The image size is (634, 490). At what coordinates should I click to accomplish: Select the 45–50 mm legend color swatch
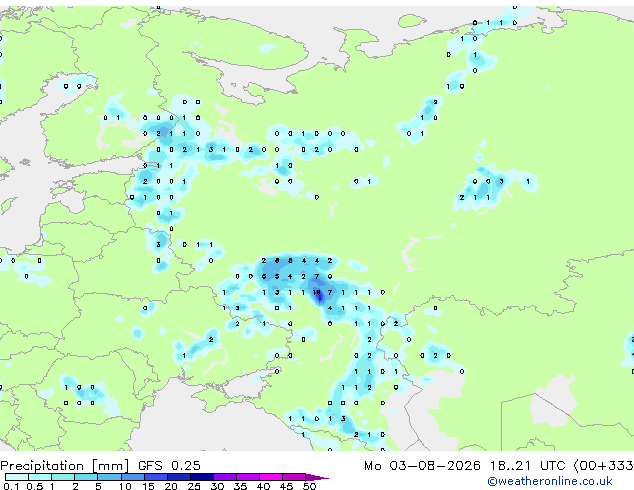pos(294,477)
